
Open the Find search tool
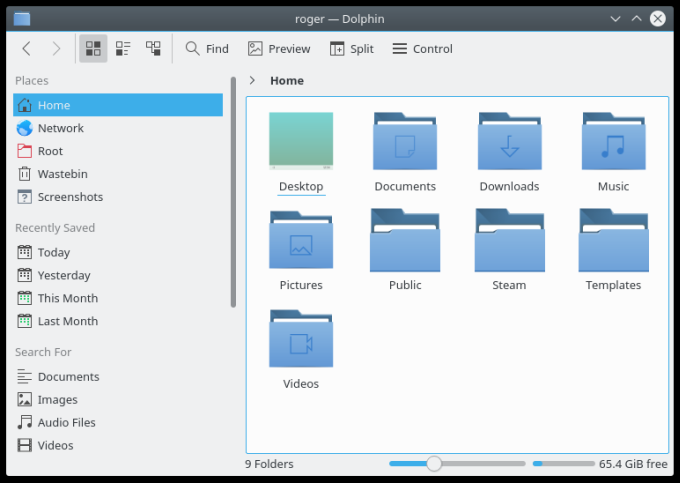207,49
